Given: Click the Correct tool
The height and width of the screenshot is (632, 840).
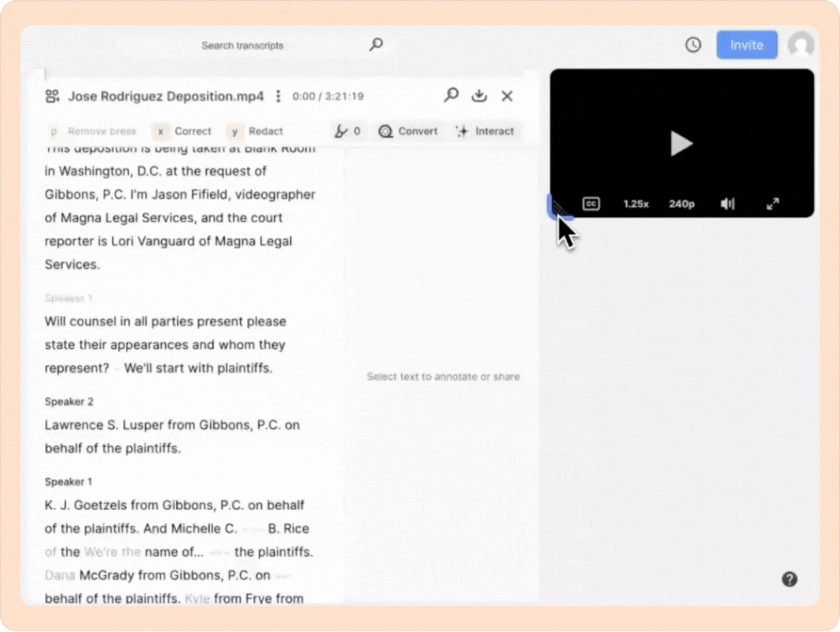Looking at the screenshot, I should 182,131.
